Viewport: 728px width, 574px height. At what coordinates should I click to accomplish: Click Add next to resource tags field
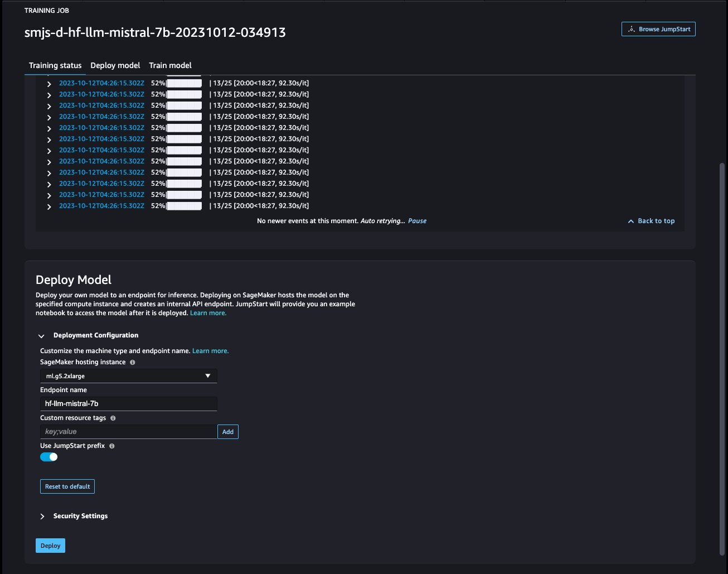[x=228, y=432]
